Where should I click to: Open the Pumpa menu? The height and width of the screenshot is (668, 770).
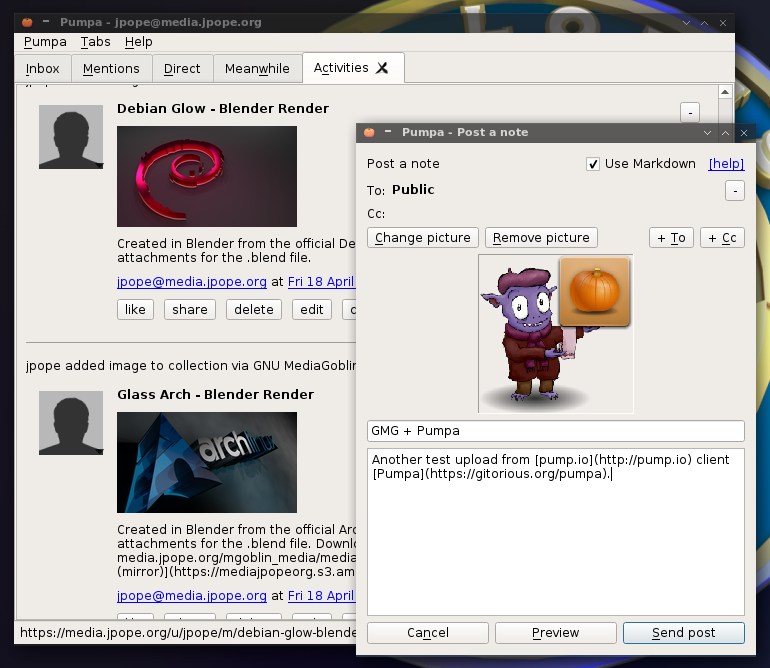(x=45, y=42)
